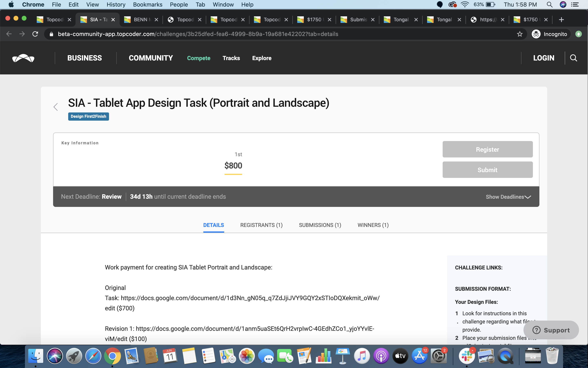The height and width of the screenshot is (368, 588).
Task: Click the Design First2Finish tag
Action: point(88,116)
